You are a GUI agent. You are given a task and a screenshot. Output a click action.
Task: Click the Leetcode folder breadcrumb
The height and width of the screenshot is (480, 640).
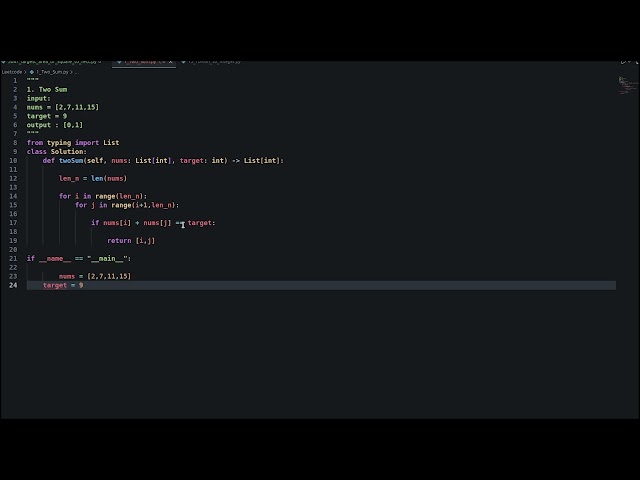coord(12,72)
